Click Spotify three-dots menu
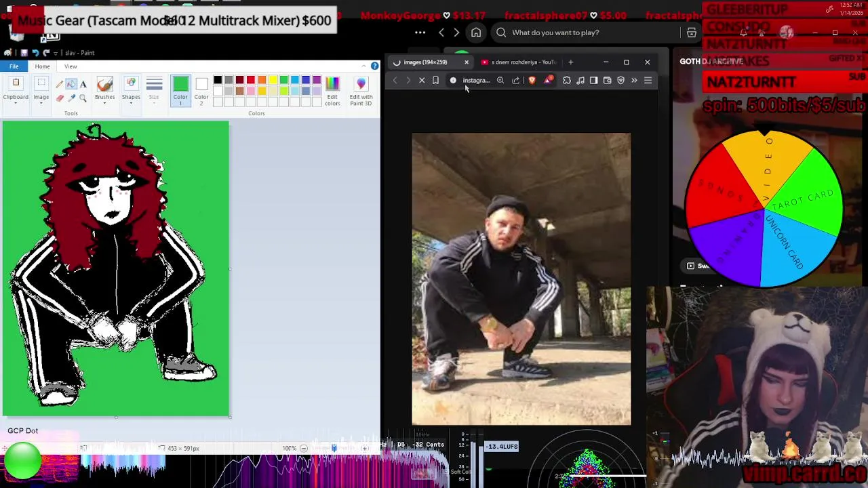This screenshot has width=868, height=488. (420, 33)
